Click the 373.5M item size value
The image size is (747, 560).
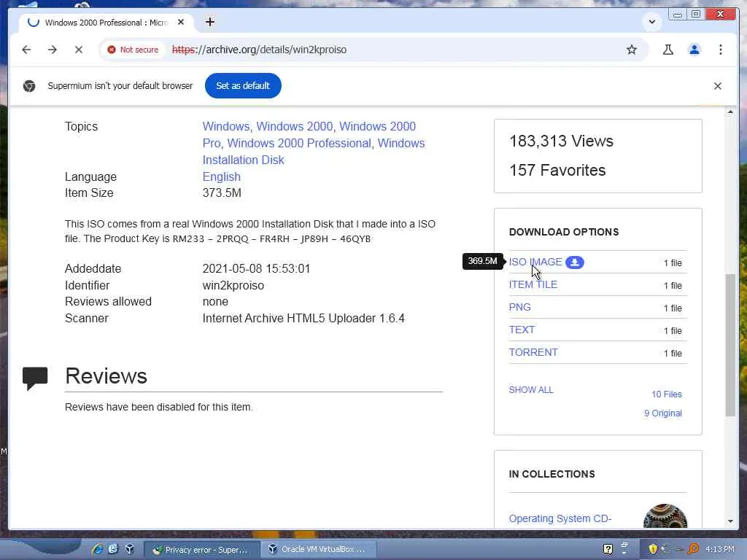(222, 192)
